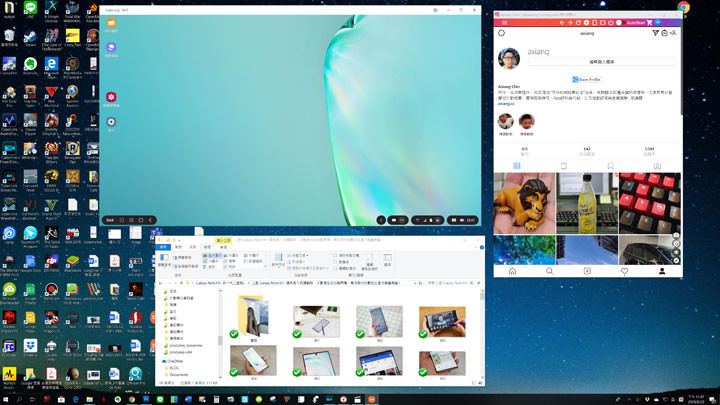Open the notification center on taskbar

point(713,399)
